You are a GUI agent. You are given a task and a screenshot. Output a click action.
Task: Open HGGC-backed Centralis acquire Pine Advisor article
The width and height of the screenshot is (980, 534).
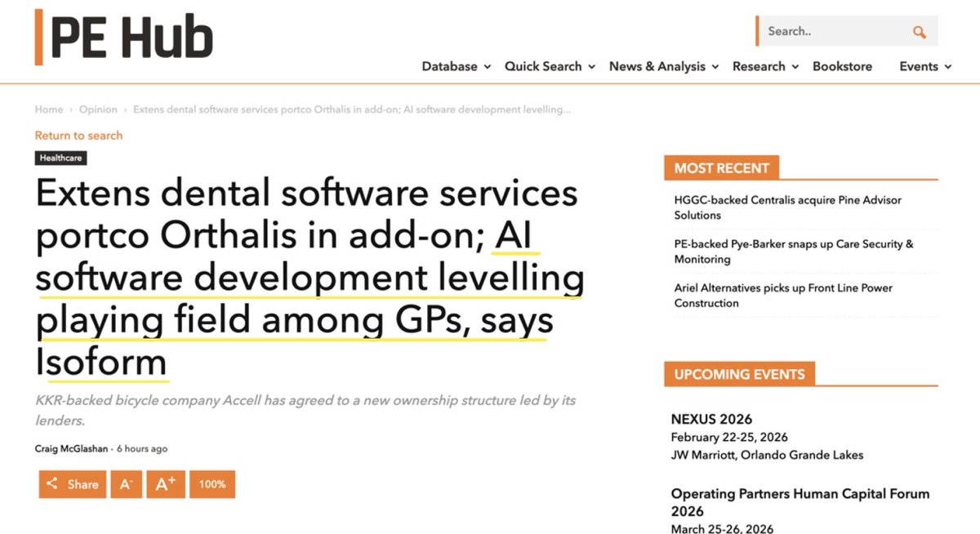pyautogui.click(x=788, y=207)
